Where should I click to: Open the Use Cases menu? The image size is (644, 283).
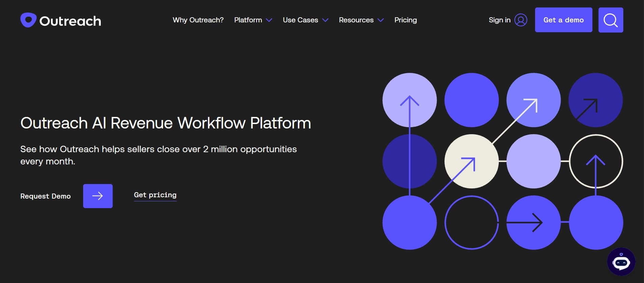(x=301, y=20)
